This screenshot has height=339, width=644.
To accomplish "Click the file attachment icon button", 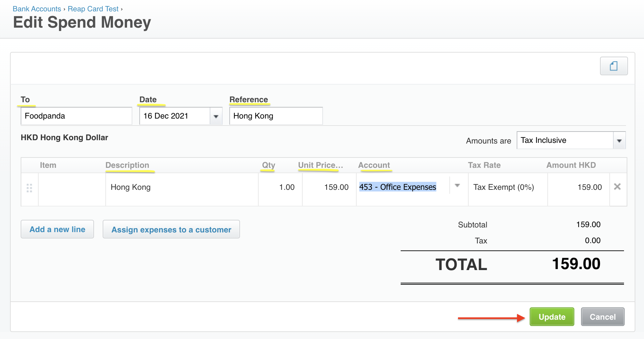I will [613, 66].
